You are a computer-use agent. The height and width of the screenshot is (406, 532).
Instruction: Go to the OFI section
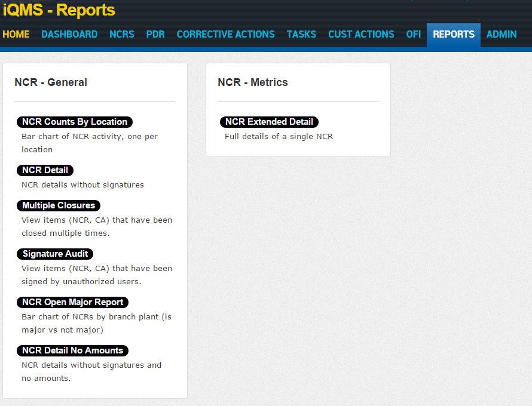coord(413,34)
